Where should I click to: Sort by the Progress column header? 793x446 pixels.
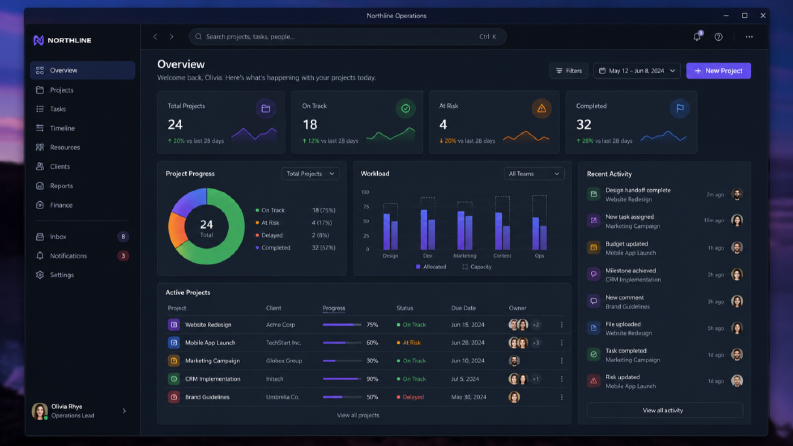(x=334, y=308)
